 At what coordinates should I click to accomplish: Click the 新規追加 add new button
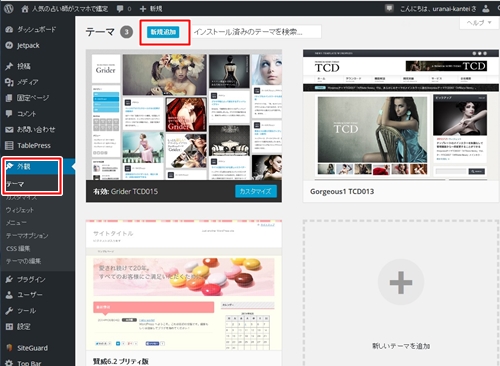pos(163,32)
